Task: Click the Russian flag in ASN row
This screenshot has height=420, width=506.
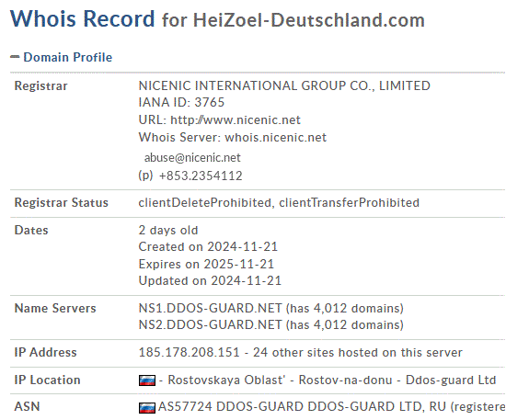Action: point(147,408)
